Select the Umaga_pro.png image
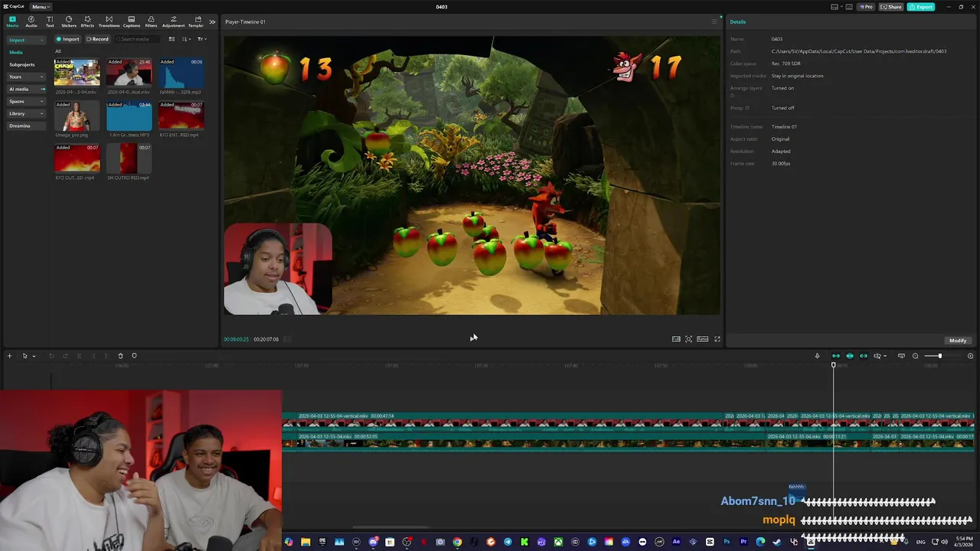 coord(77,115)
